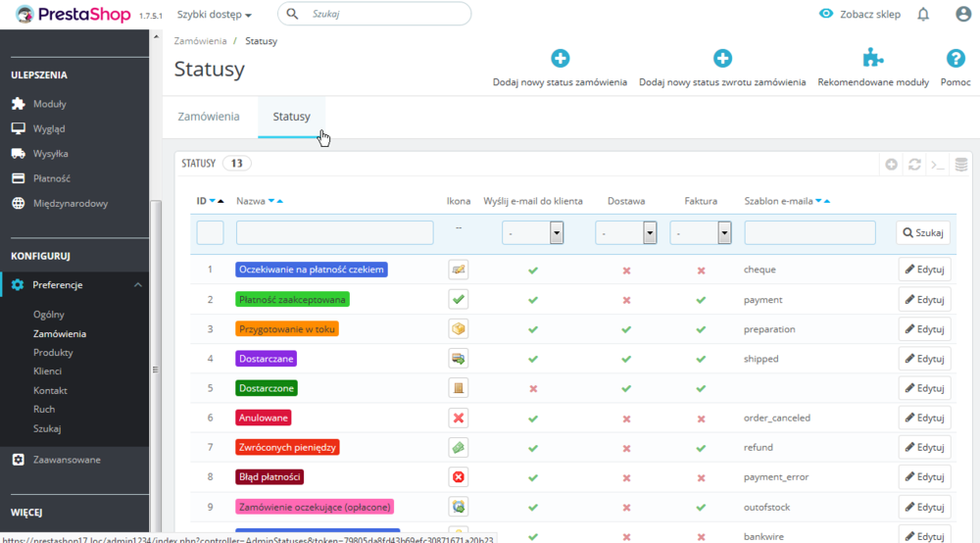Export to SQL Manager database icon
Image resolution: width=980 pixels, height=543 pixels.
[x=961, y=165]
